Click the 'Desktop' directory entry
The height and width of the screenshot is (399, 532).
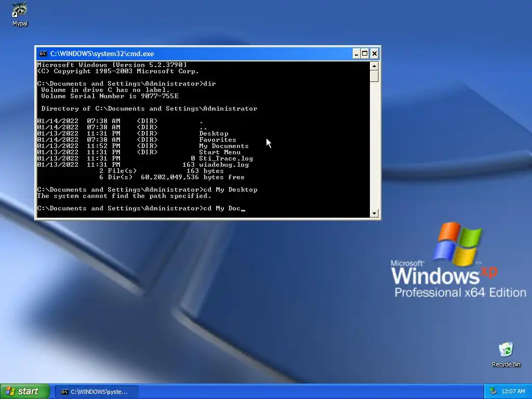[214, 134]
